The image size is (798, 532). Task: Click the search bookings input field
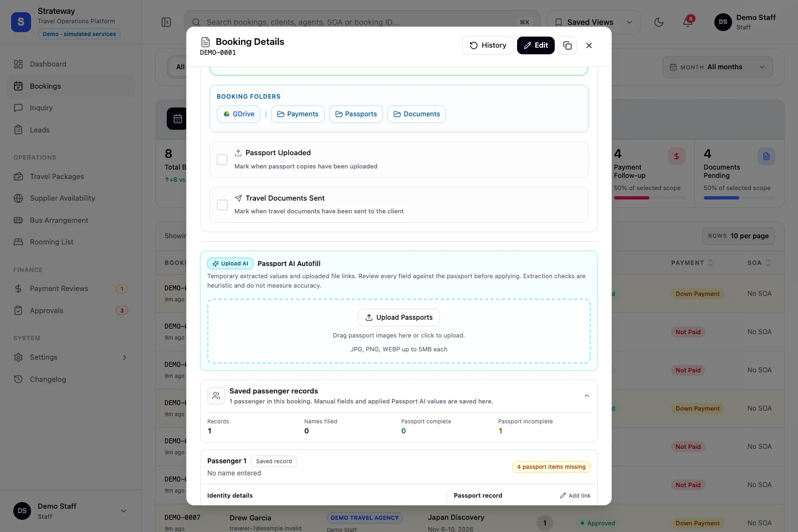(362, 22)
